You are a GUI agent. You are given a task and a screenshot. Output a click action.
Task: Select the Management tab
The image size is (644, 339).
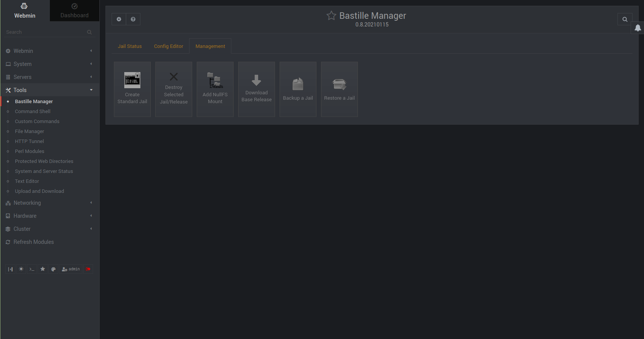pos(210,46)
